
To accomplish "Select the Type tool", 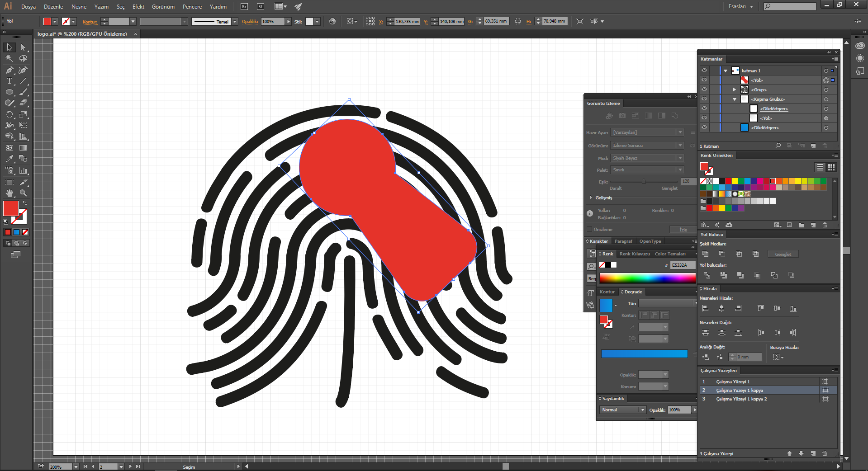I will 9,81.
